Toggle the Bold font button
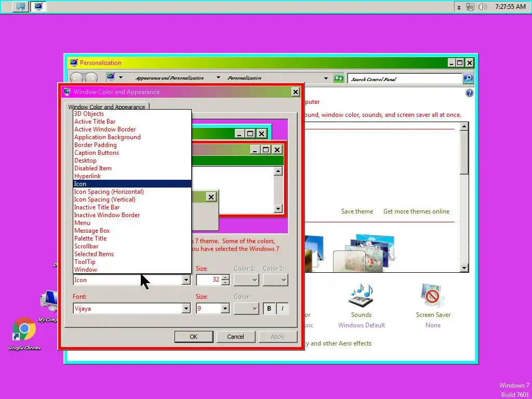 point(269,309)
